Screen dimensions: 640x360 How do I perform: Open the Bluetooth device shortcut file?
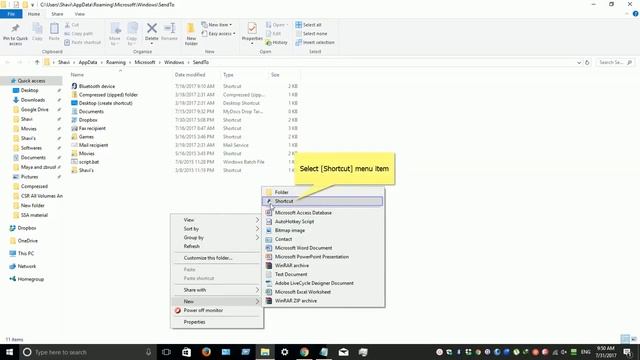coord(97,86)
